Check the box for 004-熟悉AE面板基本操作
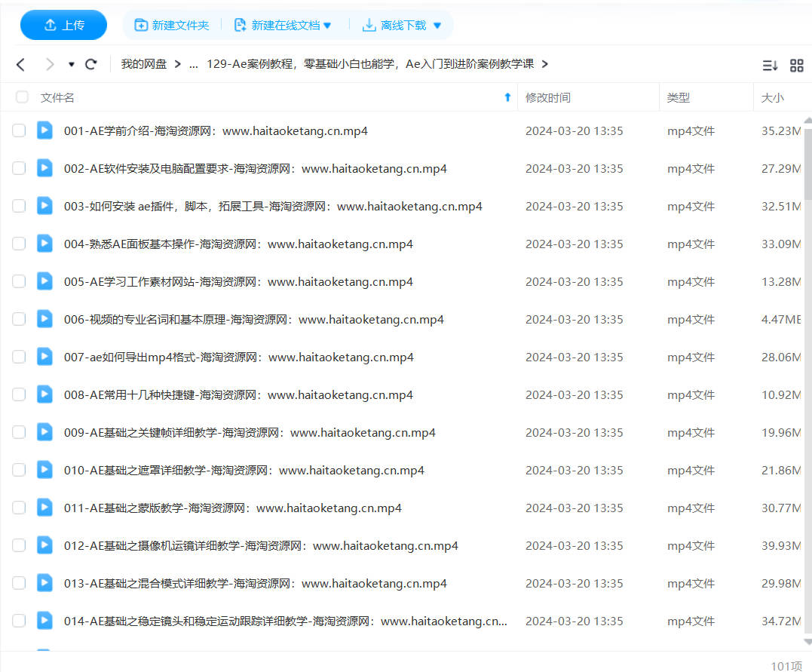The height and width of the screenshot is (672, 812). coord(19,244)
